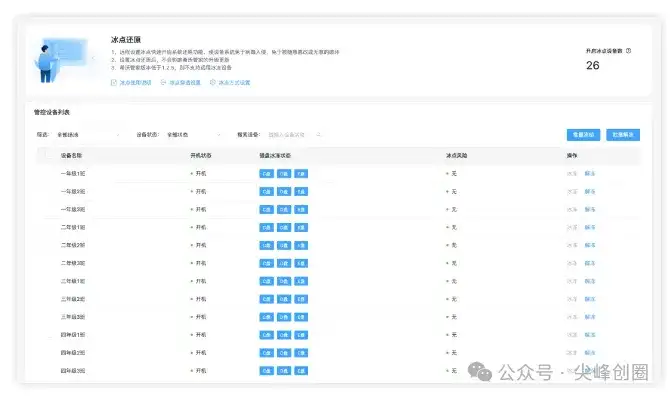This screenshot has width=670, height=399.
Task: Click 解冻 for row 二年级2班
Action: (590, 245)
